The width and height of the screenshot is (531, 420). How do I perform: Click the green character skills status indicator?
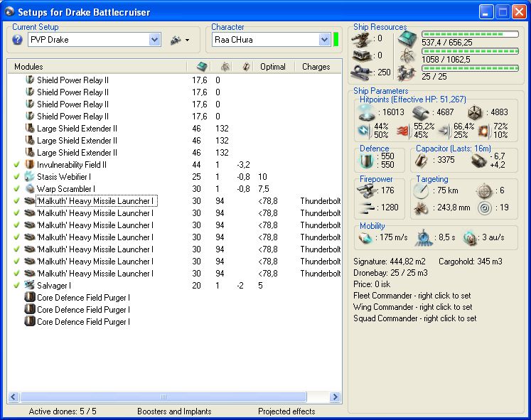(x=336, y=40)
